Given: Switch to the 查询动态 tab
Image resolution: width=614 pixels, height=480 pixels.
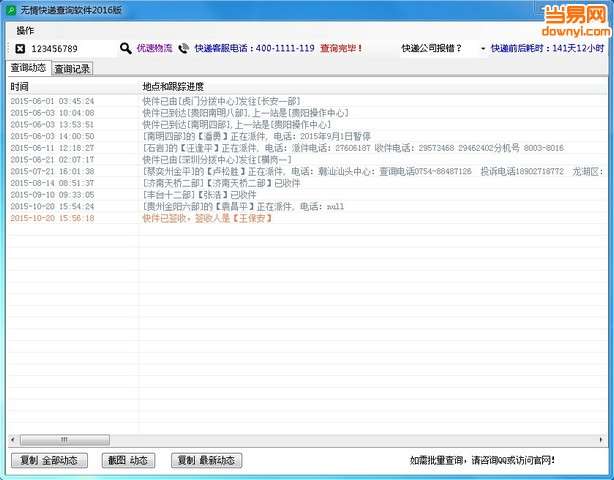Looking at the screenshot, I should [x=28, y=68].
